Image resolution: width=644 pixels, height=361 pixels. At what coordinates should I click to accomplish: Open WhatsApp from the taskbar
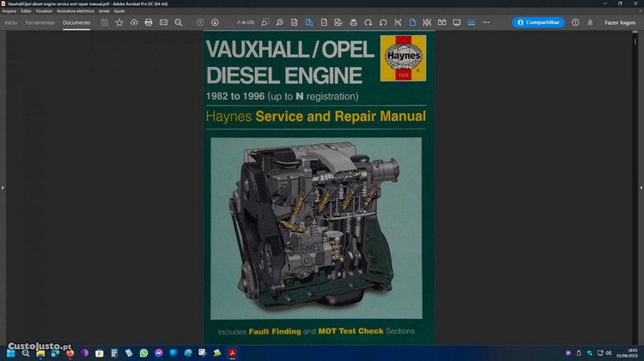[x=143, y=352]
